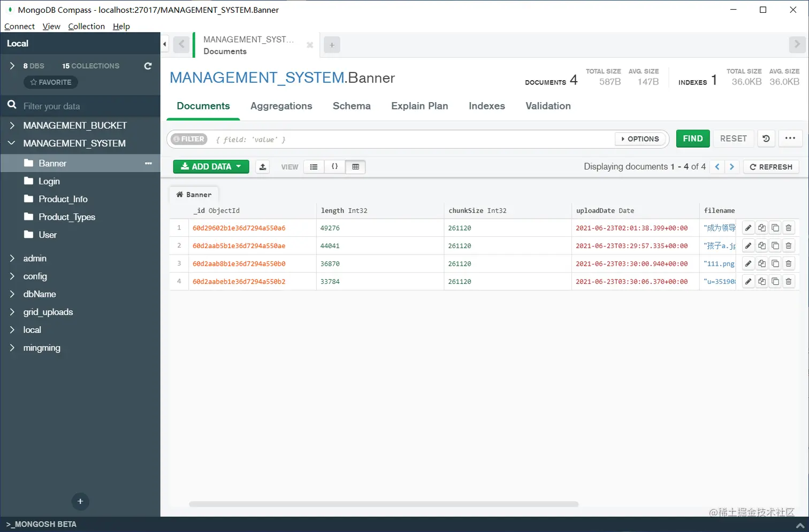Expand the DBS and collections summary chevron
The height and width of the screenshot is (532, 809).
12,66
